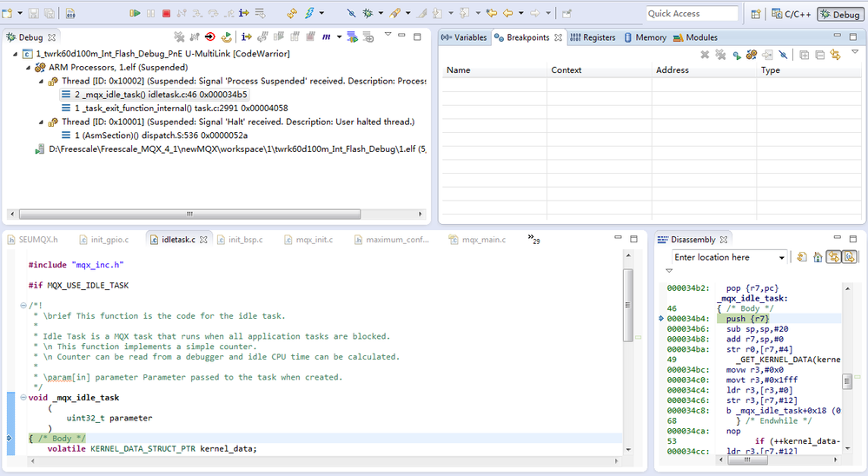Image resolution: width=868 pixels, height=476 pixels.
Task: Click the Context column header
Action: click(x=599, y=70)
